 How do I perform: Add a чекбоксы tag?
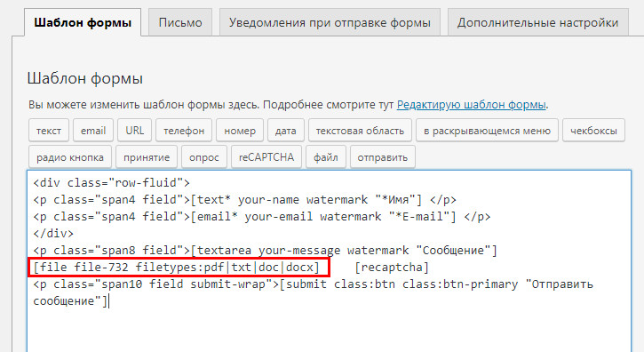click(x=593, y=131)
